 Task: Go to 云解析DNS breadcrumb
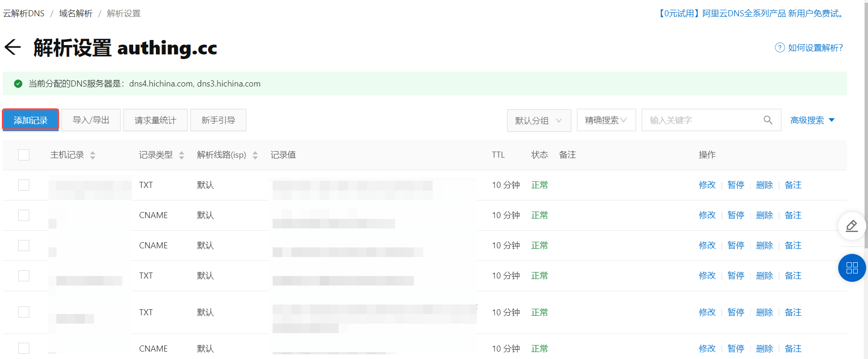coord(24,13)
